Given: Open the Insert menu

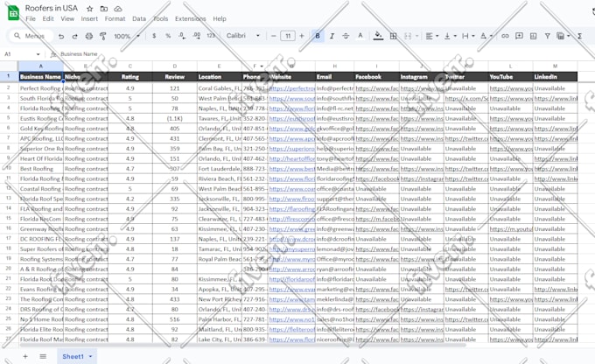Looking at the screenshot, I should 89,18.
